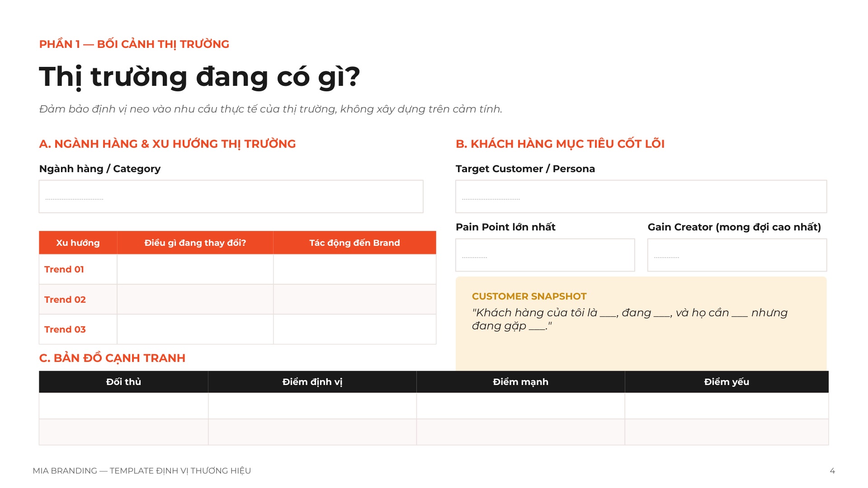Click the footer 'MIA BRANDING — TEMPLATE ĐỊNH VỊ THƯƠNG HIỆU'

pyautogui.click(x=142, y=471)
